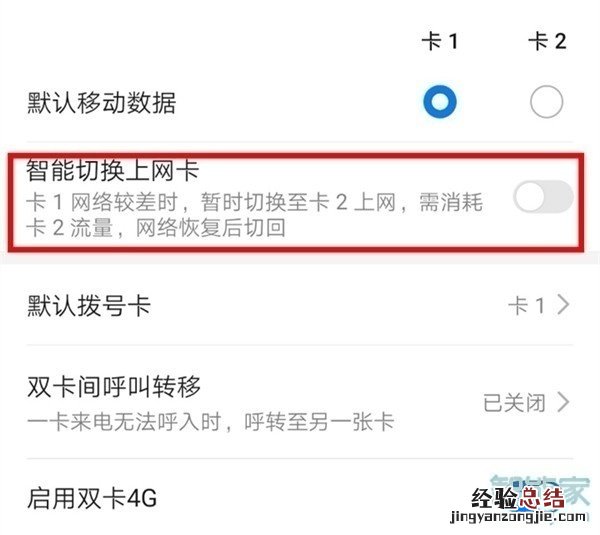Viewport: 600px width, 535px height.
Task: Open the jingyanzongjie.com link
Action: (x=518, y=517)
